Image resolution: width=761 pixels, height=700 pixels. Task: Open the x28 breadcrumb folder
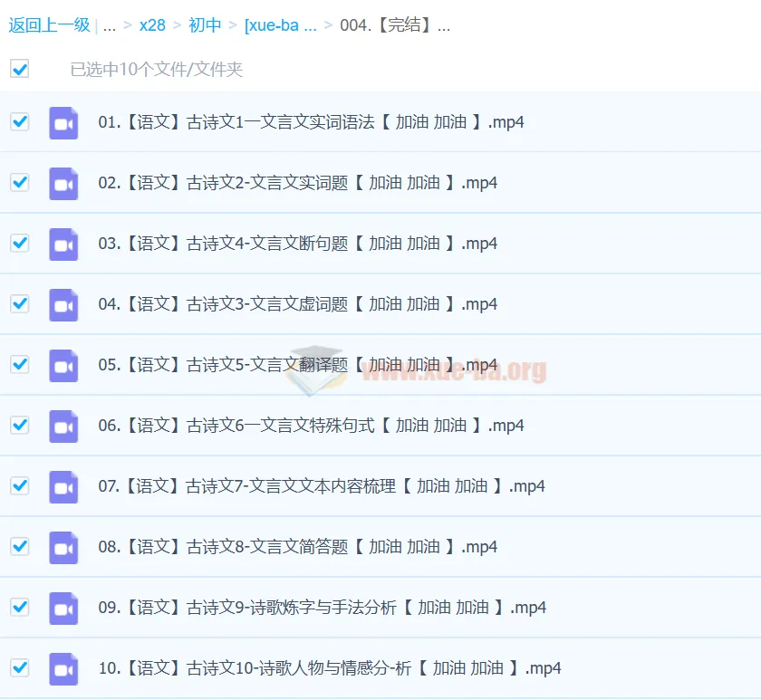pyautogui.click(x=151, y=25)
